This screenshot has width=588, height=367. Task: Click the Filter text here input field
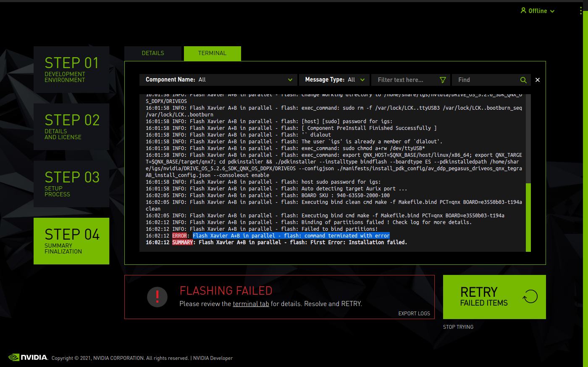(x=403, y=79)
